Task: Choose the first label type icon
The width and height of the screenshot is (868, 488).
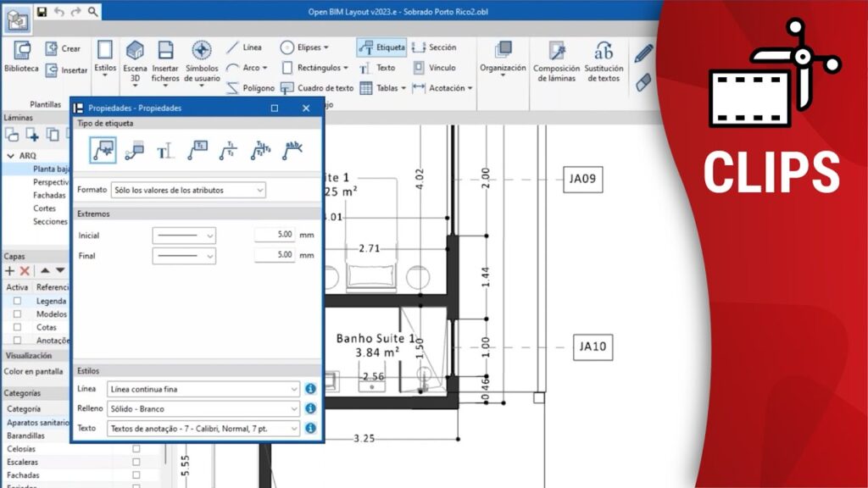Action: click(103, 151)
